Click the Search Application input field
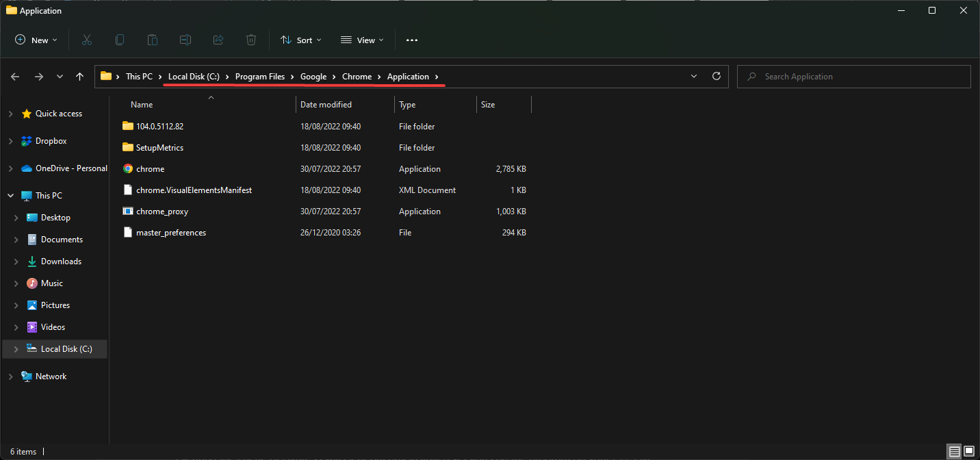Viewport: 980px width, 460px height. 854,77
